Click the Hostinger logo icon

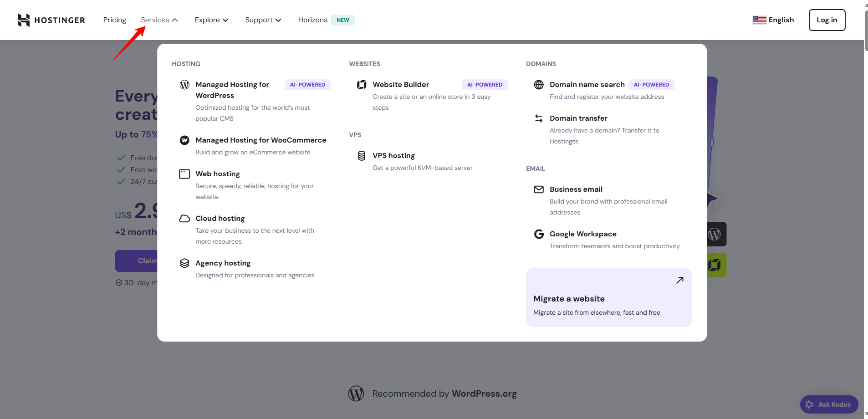24,20
